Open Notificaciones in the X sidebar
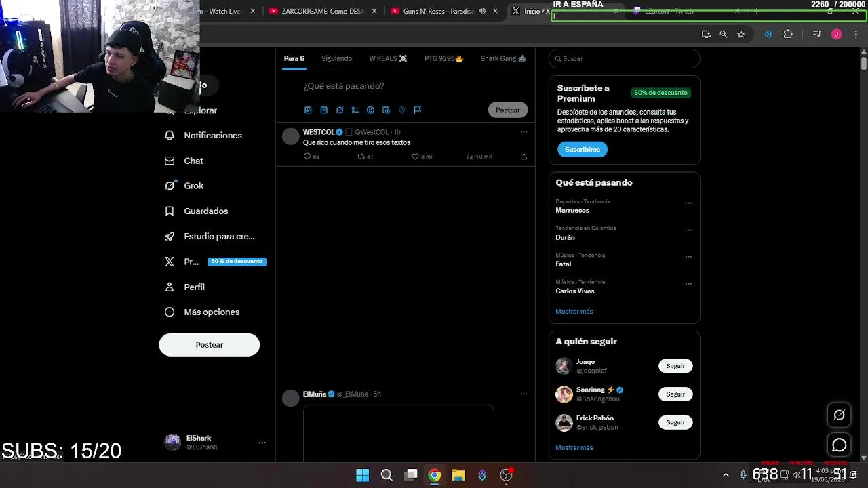The width and height of the screenshot is (868, 488). (x=203, y=136)
